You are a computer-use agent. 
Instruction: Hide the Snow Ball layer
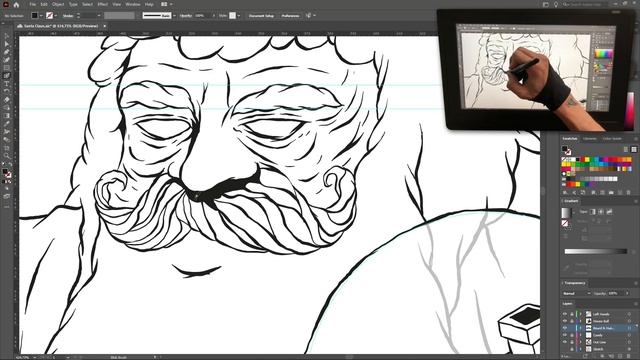[565, 321]
